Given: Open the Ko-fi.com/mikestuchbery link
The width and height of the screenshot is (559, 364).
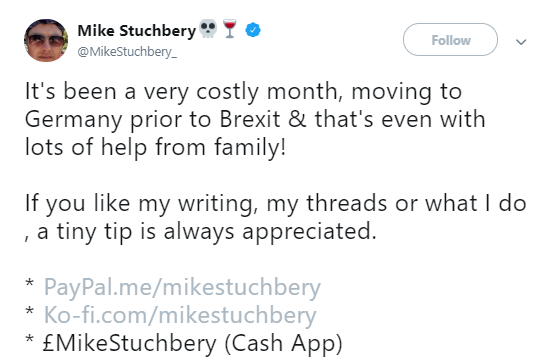Looking at the screenshot, I should (180, 315).
